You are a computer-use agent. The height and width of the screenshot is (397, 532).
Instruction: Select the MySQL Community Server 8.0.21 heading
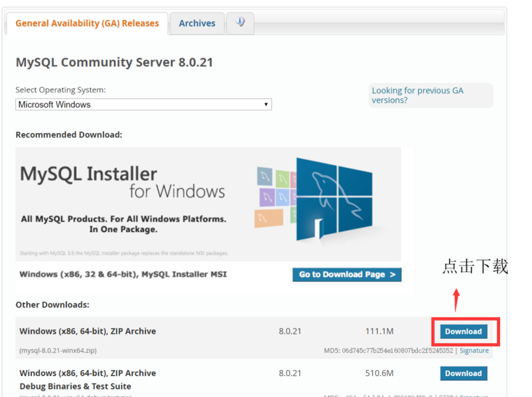[114, 63]
